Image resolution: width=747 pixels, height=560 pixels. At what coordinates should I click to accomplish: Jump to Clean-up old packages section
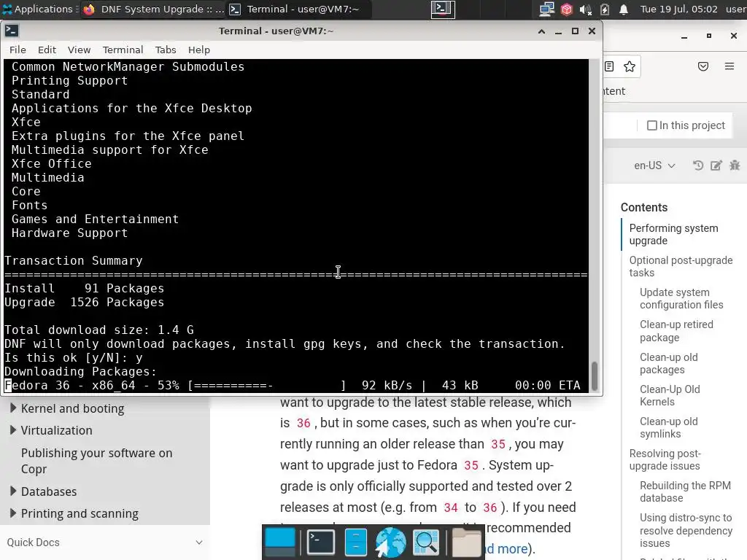click(668, 363)
